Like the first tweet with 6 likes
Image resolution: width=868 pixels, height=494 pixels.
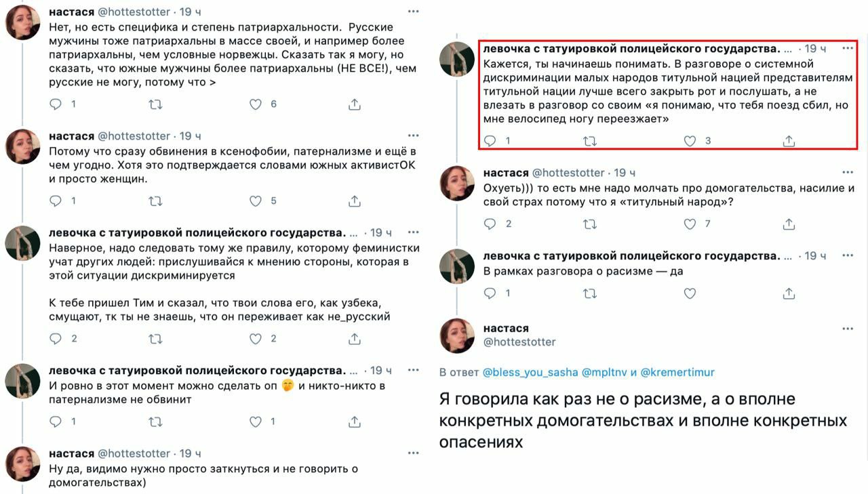pos(256,104)
